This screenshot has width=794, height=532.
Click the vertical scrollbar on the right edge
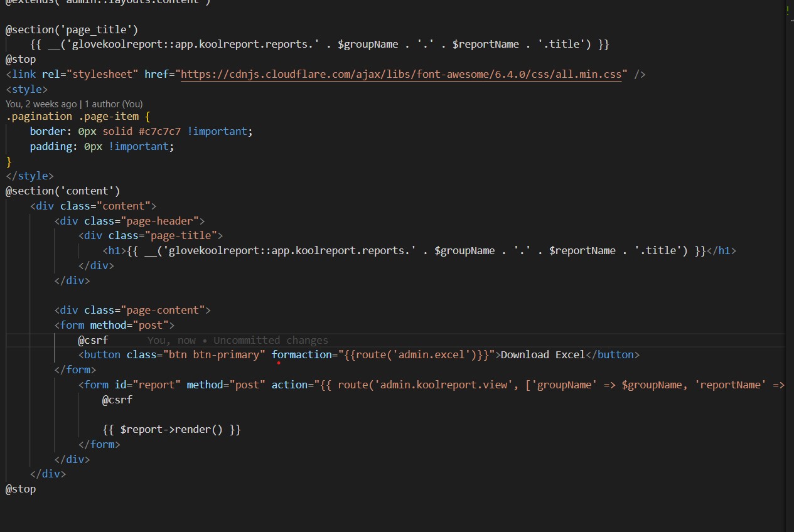point(789,251)
